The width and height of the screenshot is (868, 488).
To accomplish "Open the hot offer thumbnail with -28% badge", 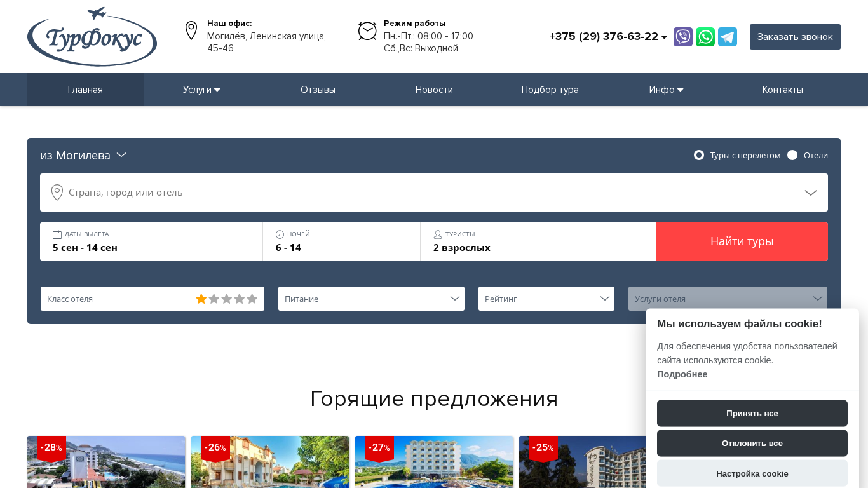I will (x=106, y=462).
